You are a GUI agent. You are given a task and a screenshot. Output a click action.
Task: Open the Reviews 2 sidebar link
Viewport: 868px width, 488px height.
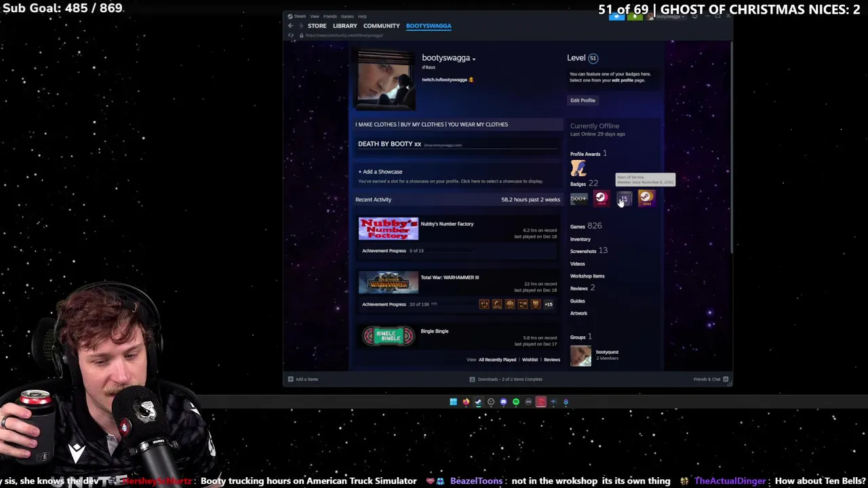583,288
